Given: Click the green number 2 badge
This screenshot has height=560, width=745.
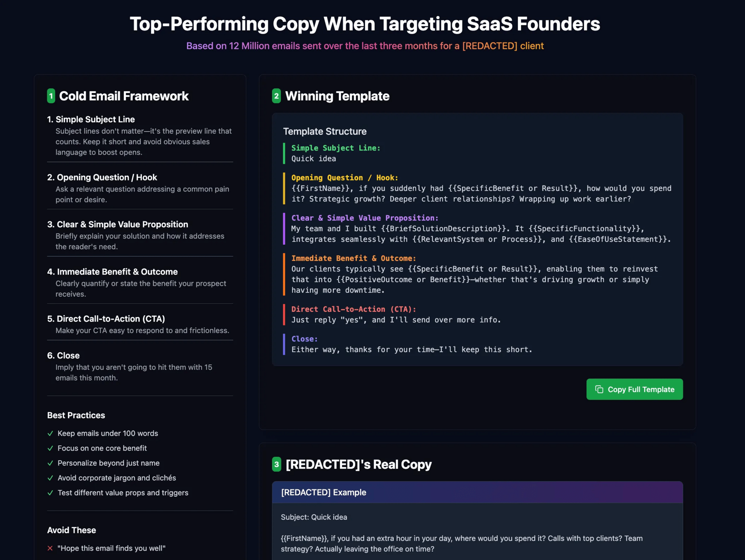Looking at the screenshot, I should point(276,96).
